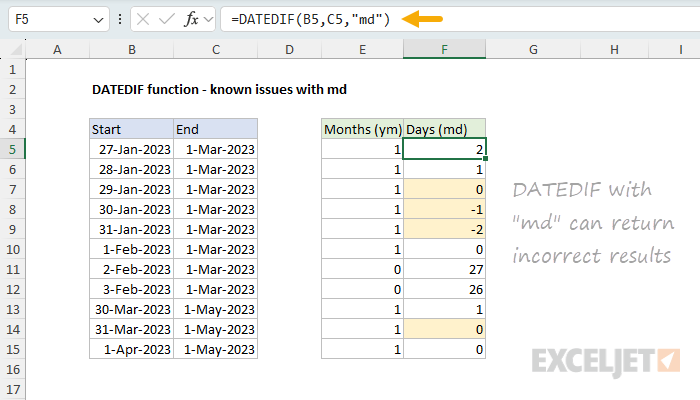Select highlighted Days cell 0 in row 14
Image resolution: width=700 pixels, height=400 pixels.
[444, 329]
